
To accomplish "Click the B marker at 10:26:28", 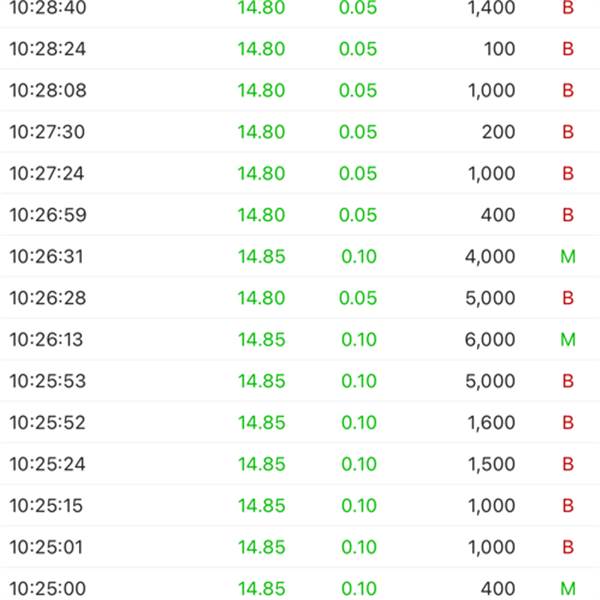I will [568, 298].
